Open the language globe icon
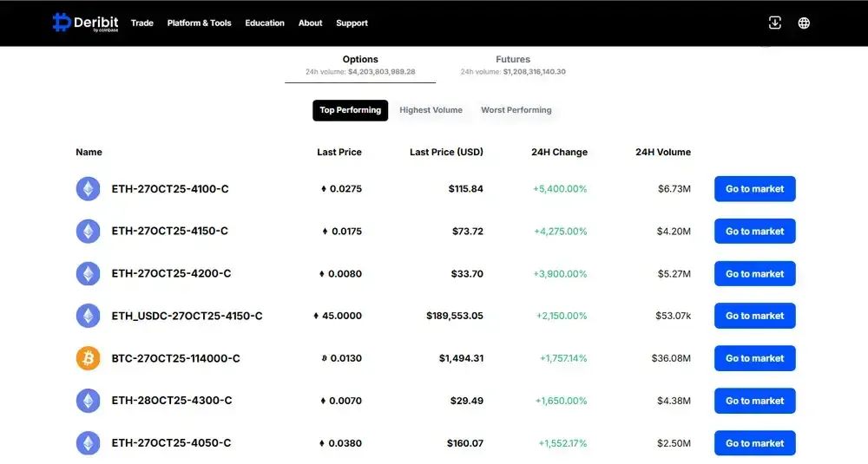Image resolution: width=868 pixels, height=464 pixels. click(804, 23)
